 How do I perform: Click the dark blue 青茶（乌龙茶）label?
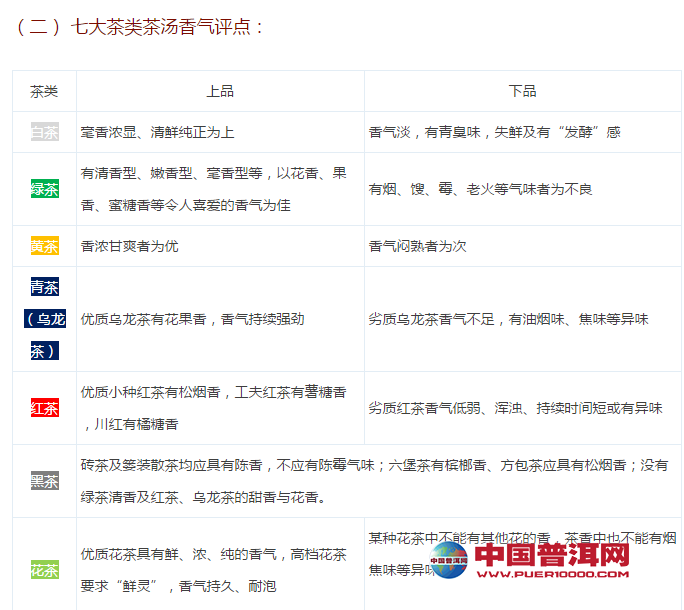44,319
